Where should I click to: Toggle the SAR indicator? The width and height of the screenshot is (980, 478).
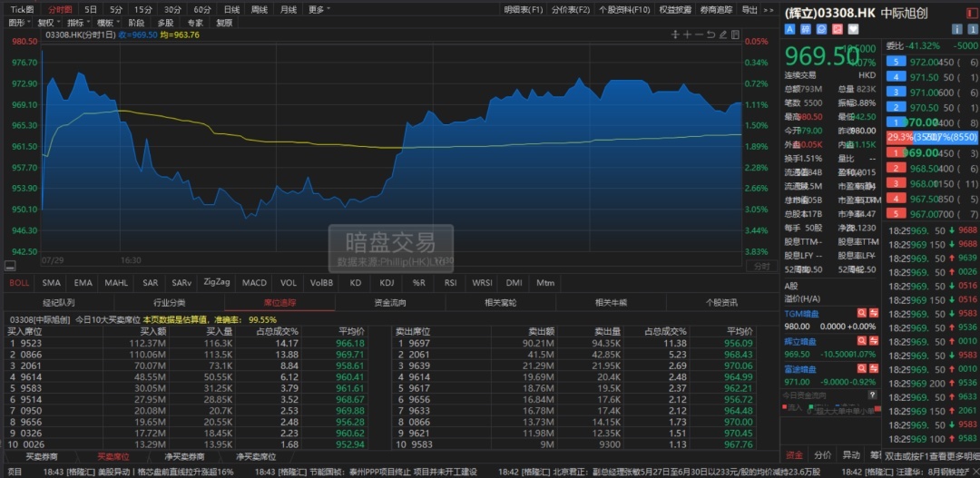(x=150, y=283)
